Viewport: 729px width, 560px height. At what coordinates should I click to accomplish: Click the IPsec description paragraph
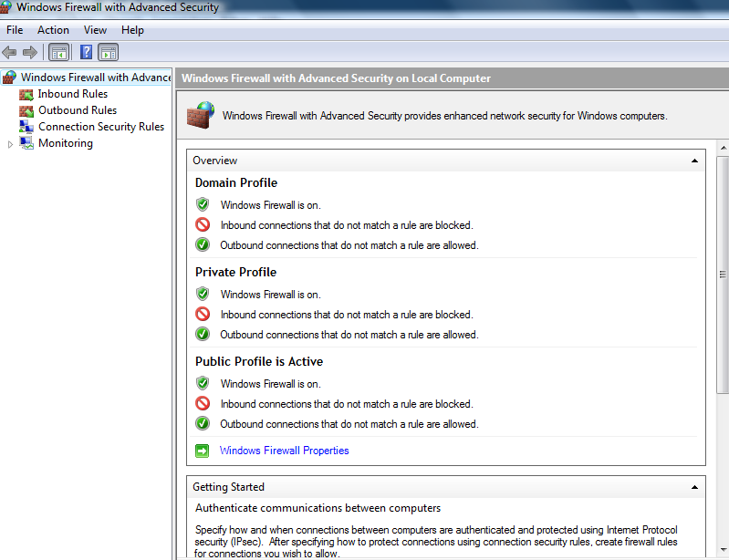coord(436,542)
